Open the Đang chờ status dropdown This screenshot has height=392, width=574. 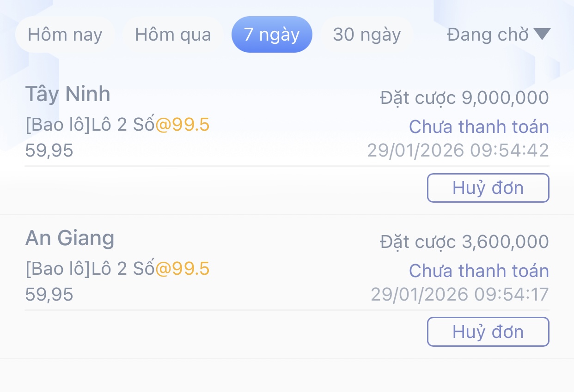[x=488, y=35]
